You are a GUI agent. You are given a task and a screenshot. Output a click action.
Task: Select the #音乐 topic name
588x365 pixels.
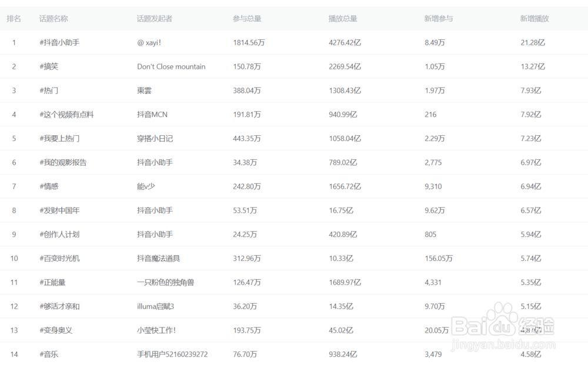[x=49, y=354]
